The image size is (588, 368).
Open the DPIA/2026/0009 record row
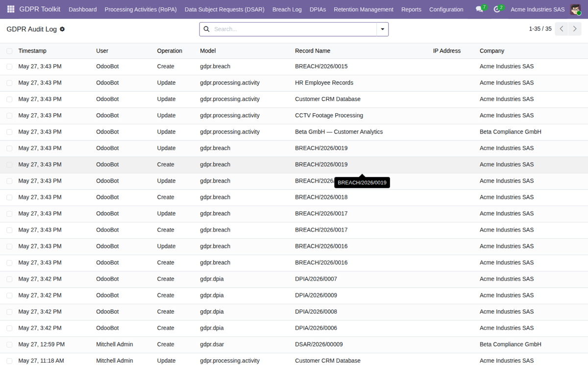coord(294,295)
